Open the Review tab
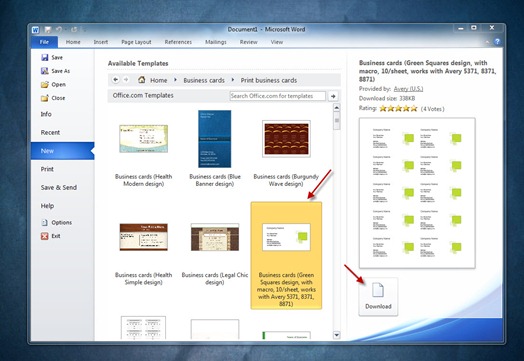 (248, 42)
